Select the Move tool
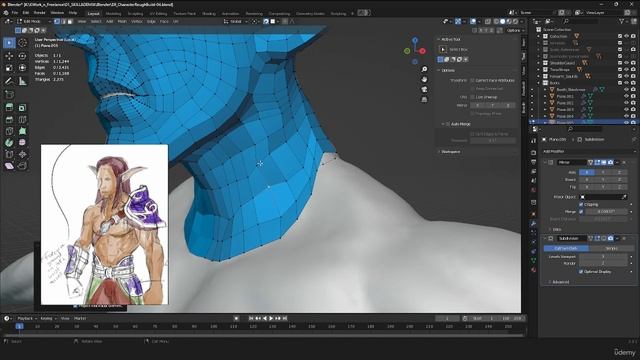The image size is (640, 360). click(9, 56)
